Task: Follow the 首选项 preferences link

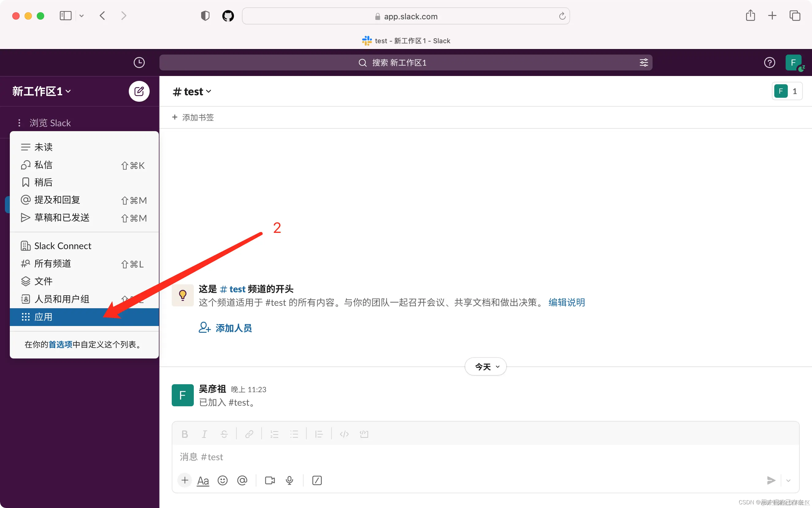Action: point(60,344)
